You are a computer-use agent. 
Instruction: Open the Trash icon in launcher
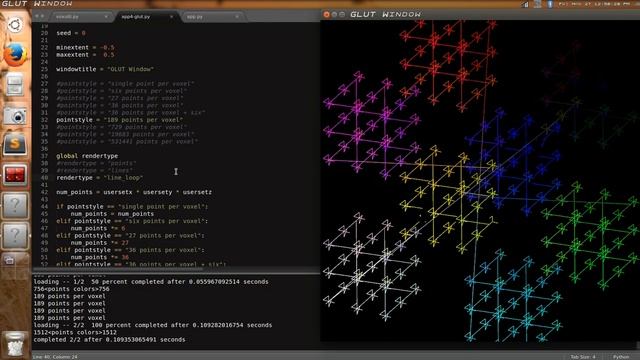tap(15, 345)
